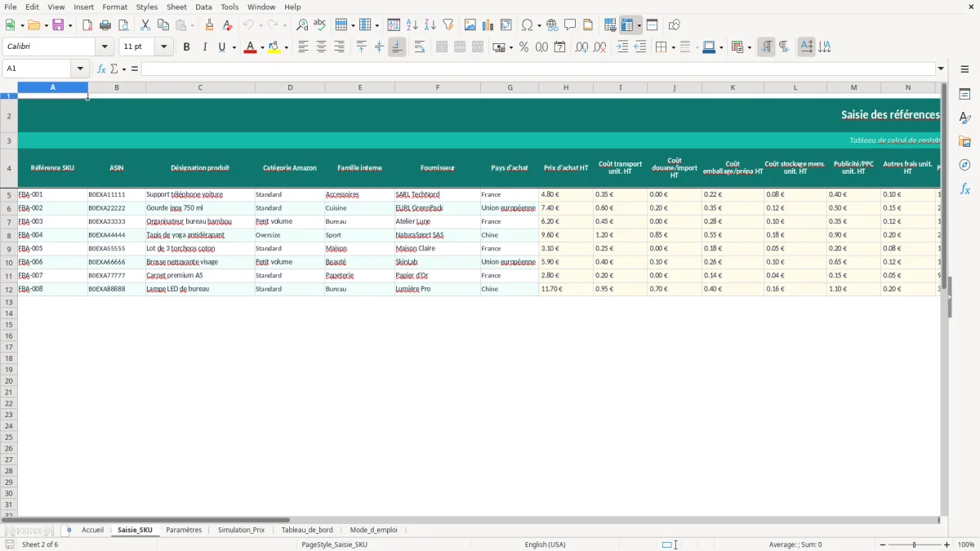Image resolution: width=980 pixels, height=551 pixels.
Task: Toggle Center Horizontally alignment
Action: click(x=322, y=47)
